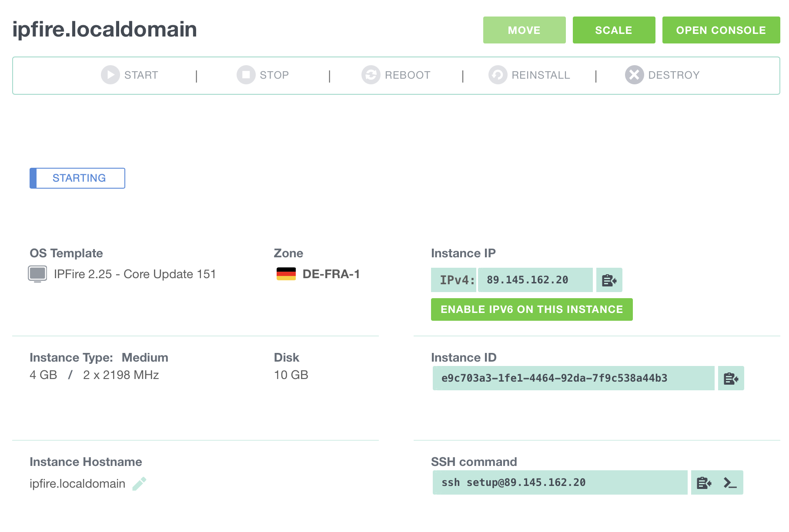Click the ssh setup command field
The image size is (789, 532).
click(x=560, y=482)
